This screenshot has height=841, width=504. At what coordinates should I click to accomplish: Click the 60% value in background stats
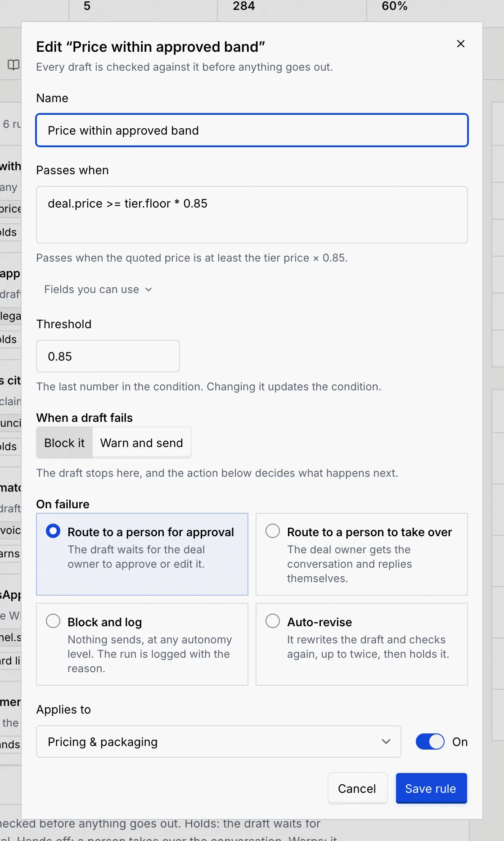click(x=395, y=6)
